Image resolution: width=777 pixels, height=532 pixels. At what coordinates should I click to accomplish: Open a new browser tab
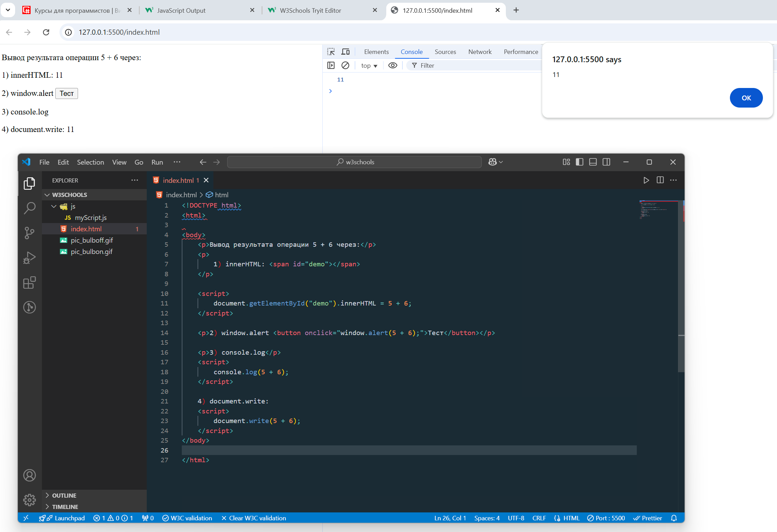tap(516, 10)
